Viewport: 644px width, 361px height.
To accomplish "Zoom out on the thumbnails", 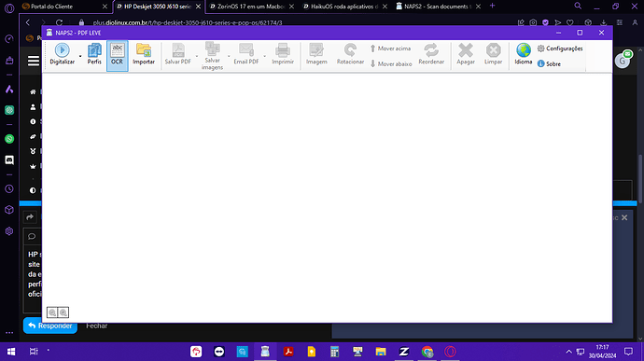I will click(52, 312).
